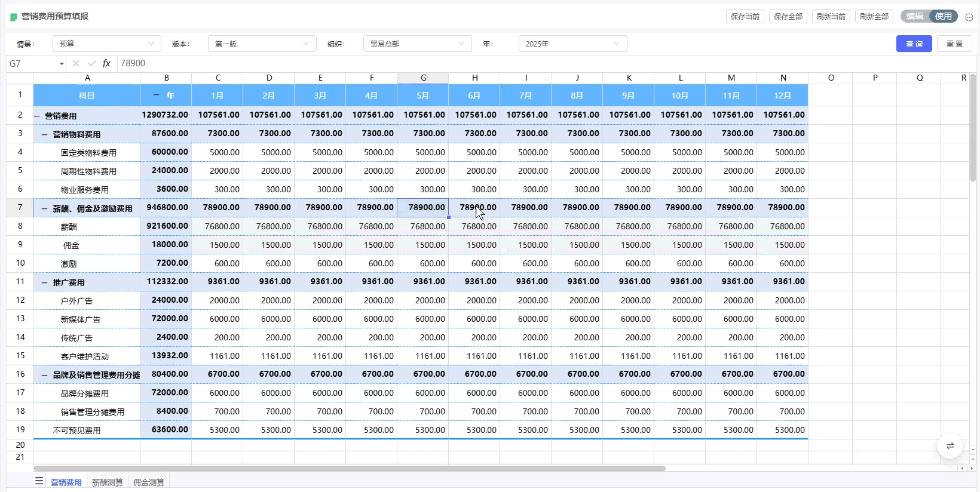Select the 不可预见费用 row label
This screenshot has width=980, height=492.
[x=76, y=430]
